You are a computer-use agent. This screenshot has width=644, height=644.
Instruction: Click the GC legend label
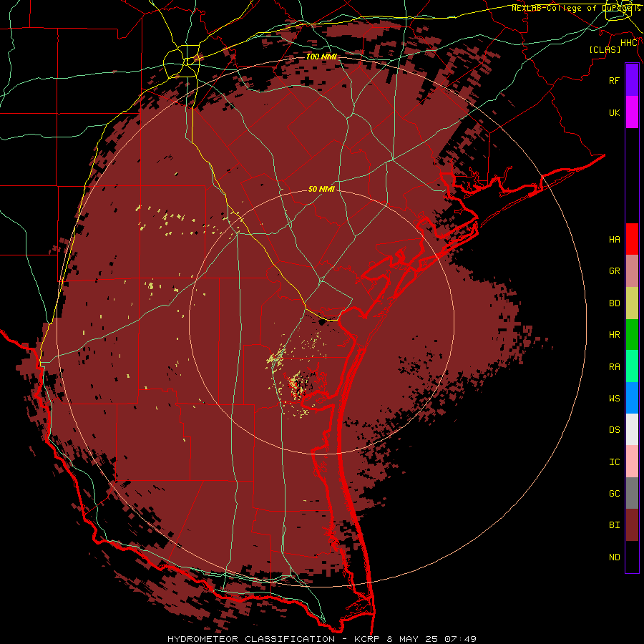click(614, 494)
